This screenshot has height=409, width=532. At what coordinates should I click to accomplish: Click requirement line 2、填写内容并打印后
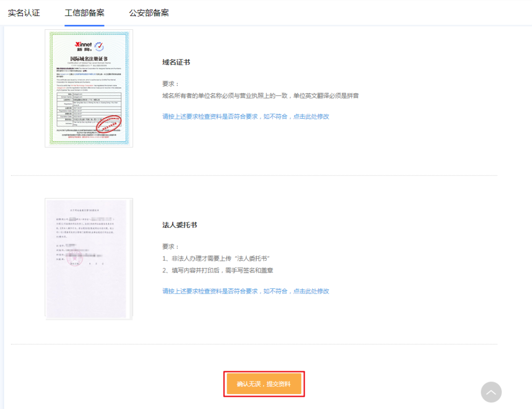[x=217, y=270]
